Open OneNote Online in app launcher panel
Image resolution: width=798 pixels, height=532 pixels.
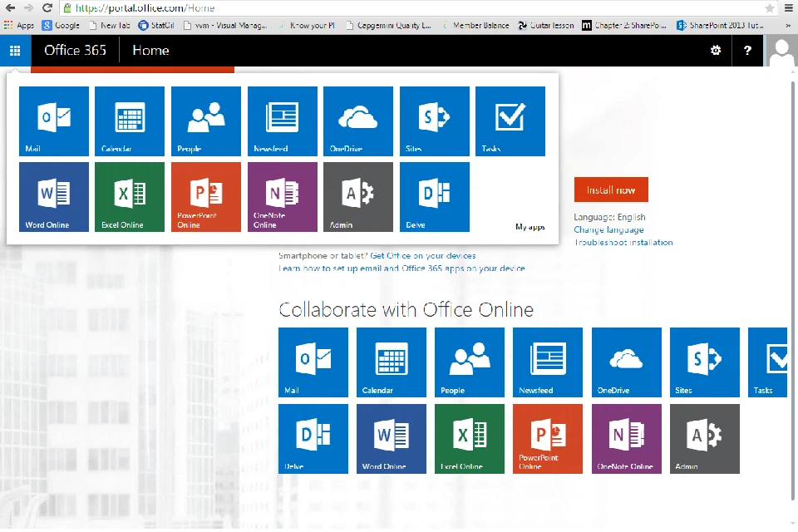click(283, 197)
